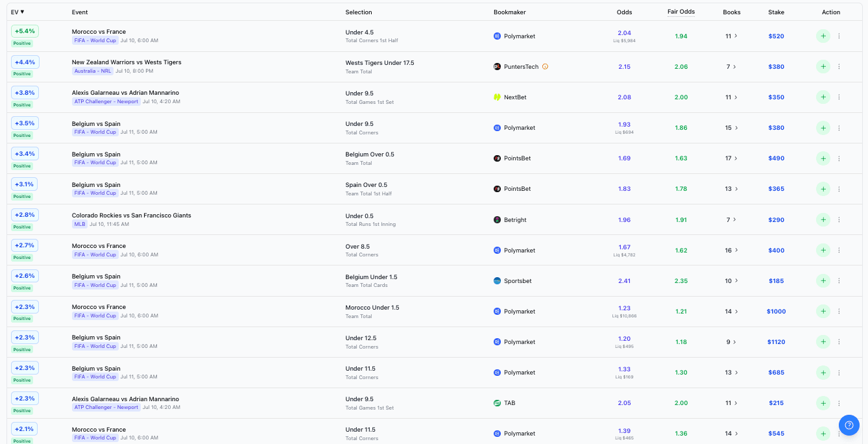This screenshot has width=868, height=444.
Task: Sort by the EV column arrow
Action: (x=22, y=12)
